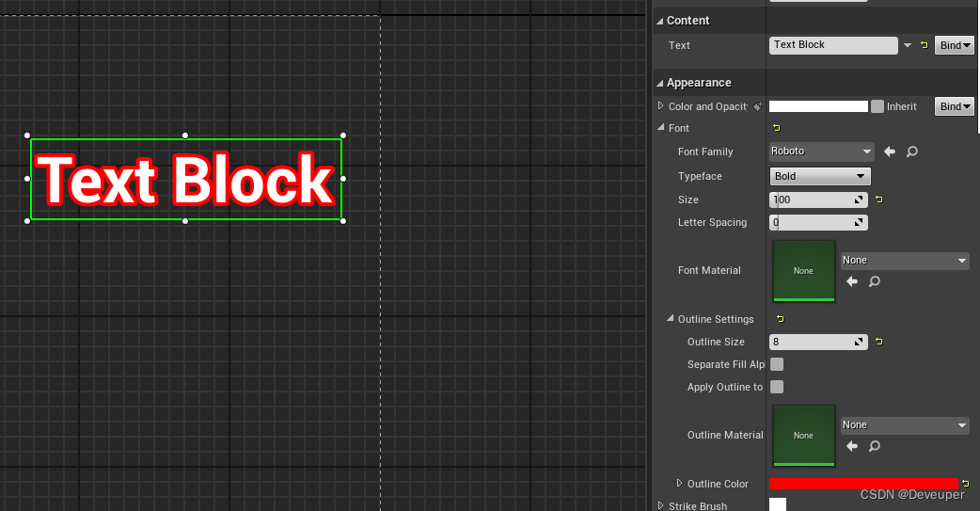
Task: Use selected asset arrow for Outline Material
Action: 852,446
